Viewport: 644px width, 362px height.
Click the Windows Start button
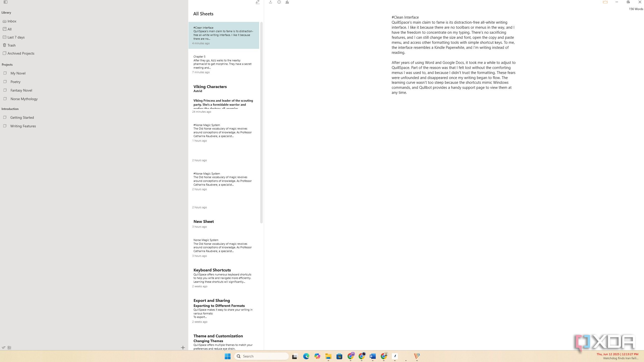click(228, 356)
